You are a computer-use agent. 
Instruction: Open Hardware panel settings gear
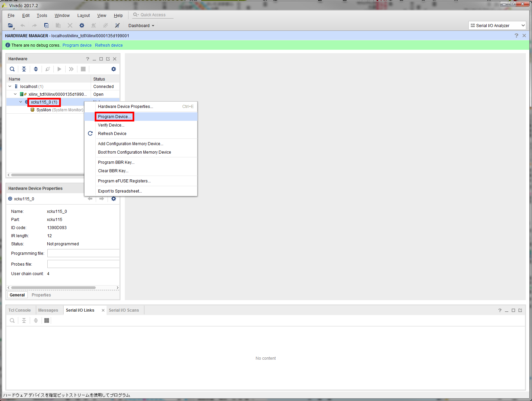[x=114, y=69]
